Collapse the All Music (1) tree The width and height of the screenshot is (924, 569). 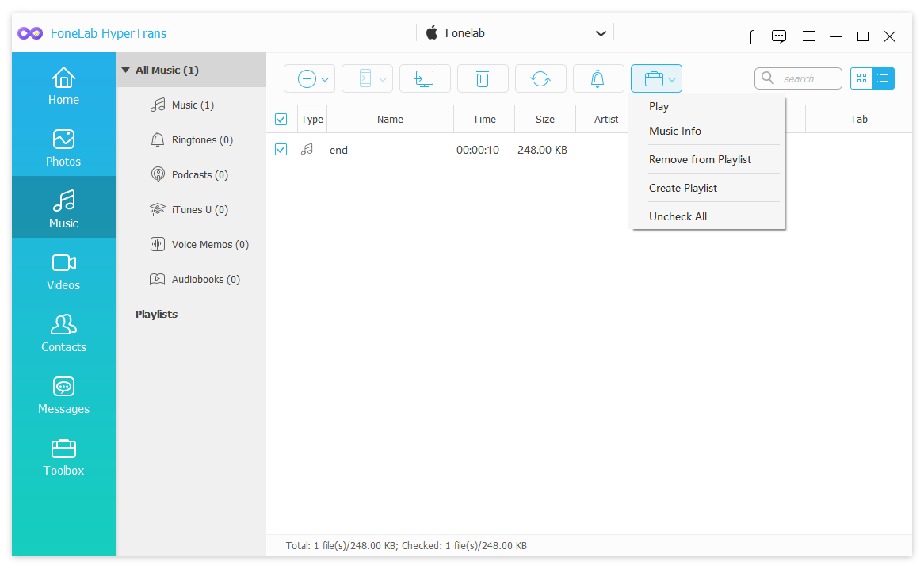(125, 70)
